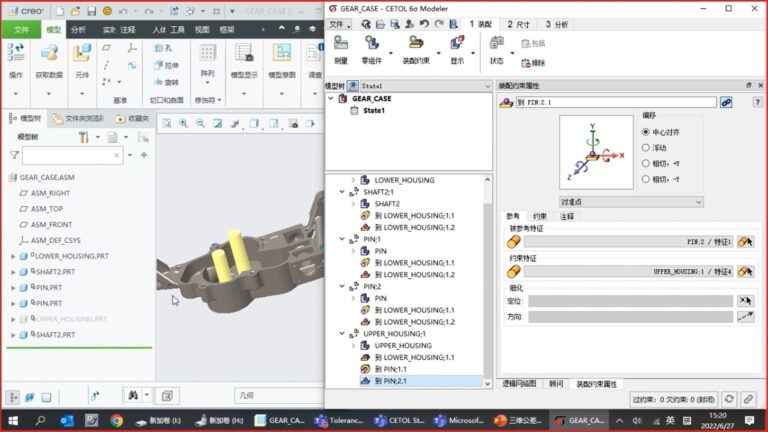Viewport: 768px width, 432px height.
Task: Select the 相切 +Y radio option
Action: point(646,164)
